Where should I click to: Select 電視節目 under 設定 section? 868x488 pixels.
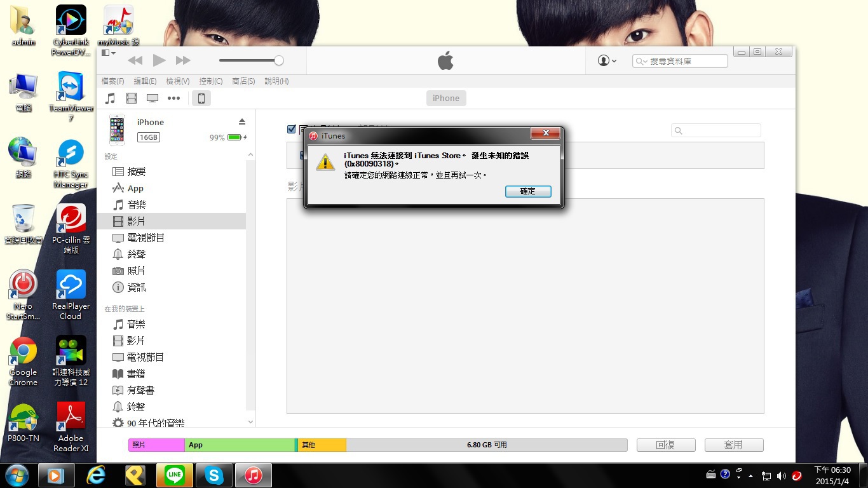171,238
